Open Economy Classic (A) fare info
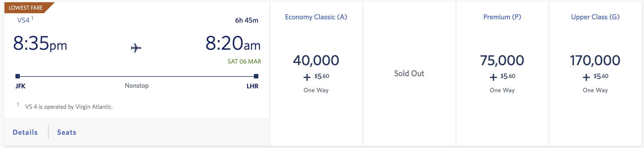 coord(316,17)
